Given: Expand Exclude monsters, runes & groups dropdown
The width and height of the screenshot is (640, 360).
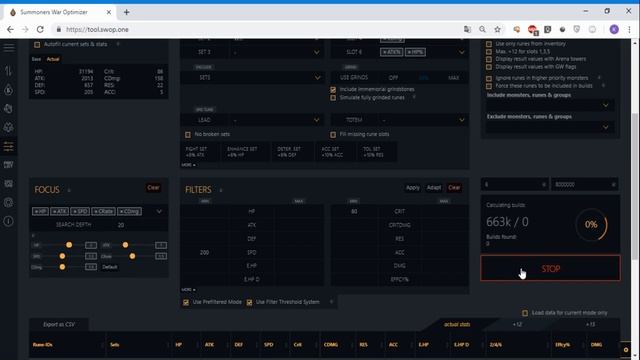Looking at the screenshot, I should point(550,127).
